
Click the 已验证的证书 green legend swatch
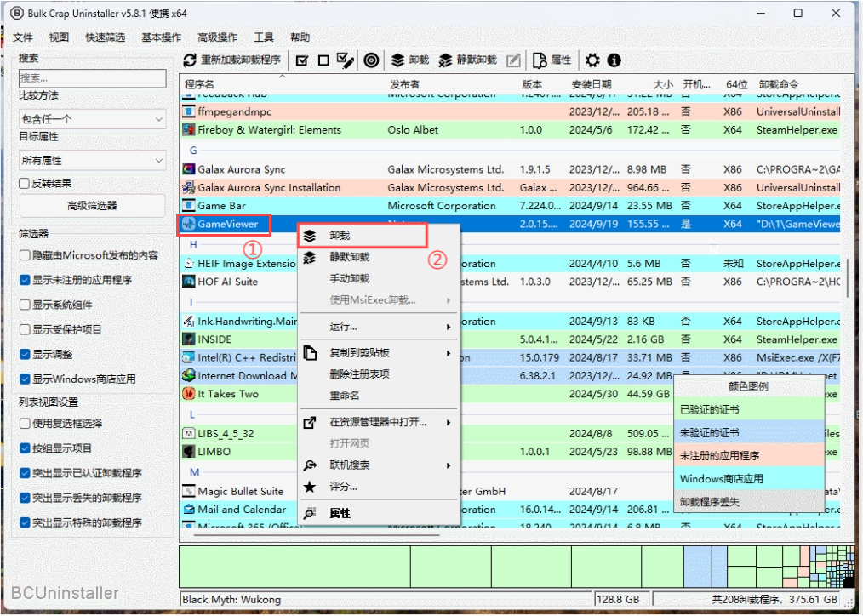[749, 410]
